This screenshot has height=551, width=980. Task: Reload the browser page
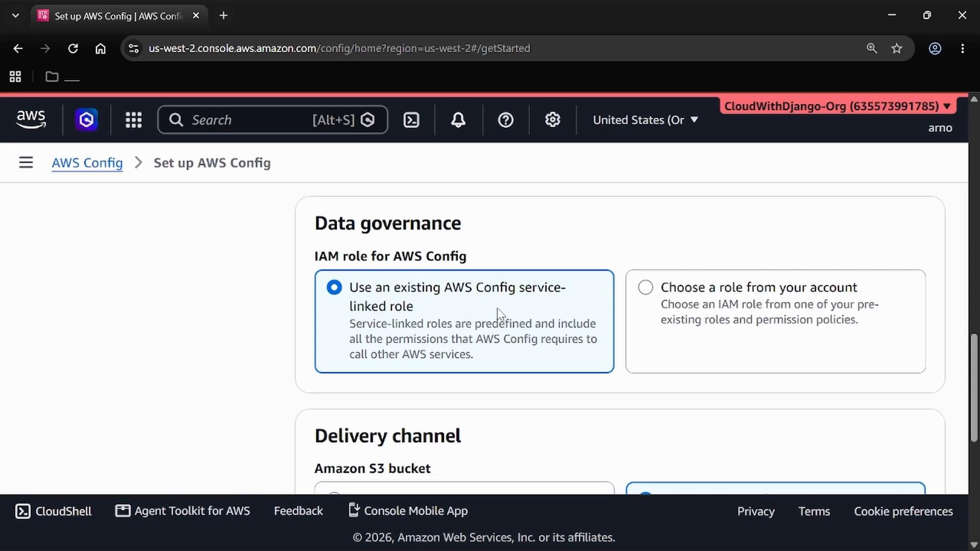pos(73,48)
